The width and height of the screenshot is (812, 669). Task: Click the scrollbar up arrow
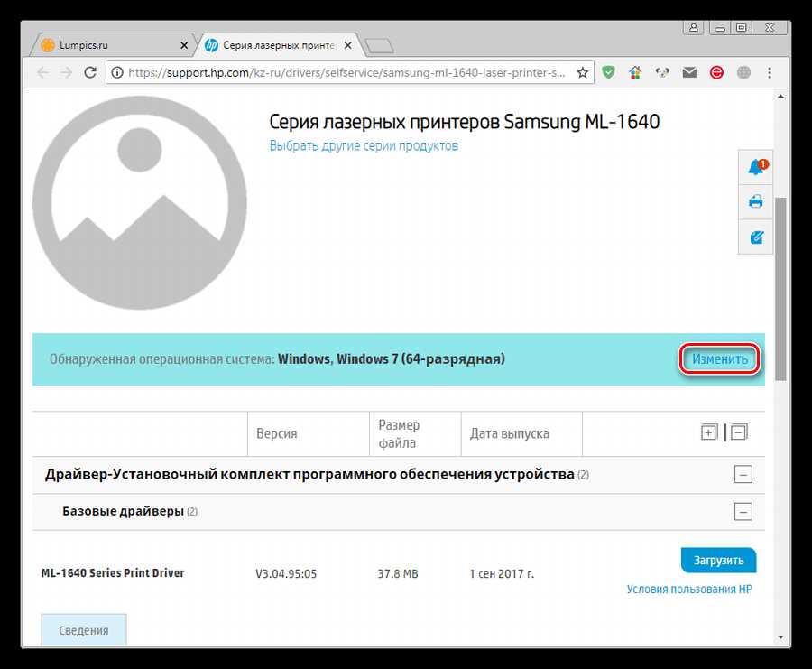click(x=780, y=97)
